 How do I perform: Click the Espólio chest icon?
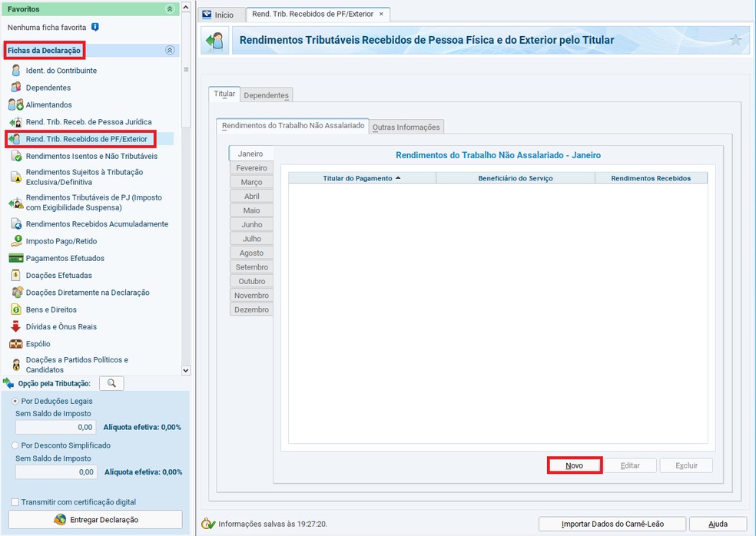coord(15,344)
